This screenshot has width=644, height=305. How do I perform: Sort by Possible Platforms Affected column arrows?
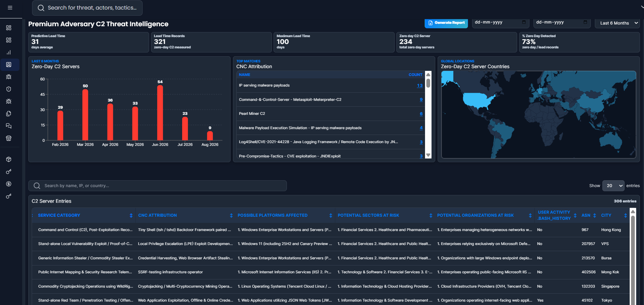pos(331,215)
